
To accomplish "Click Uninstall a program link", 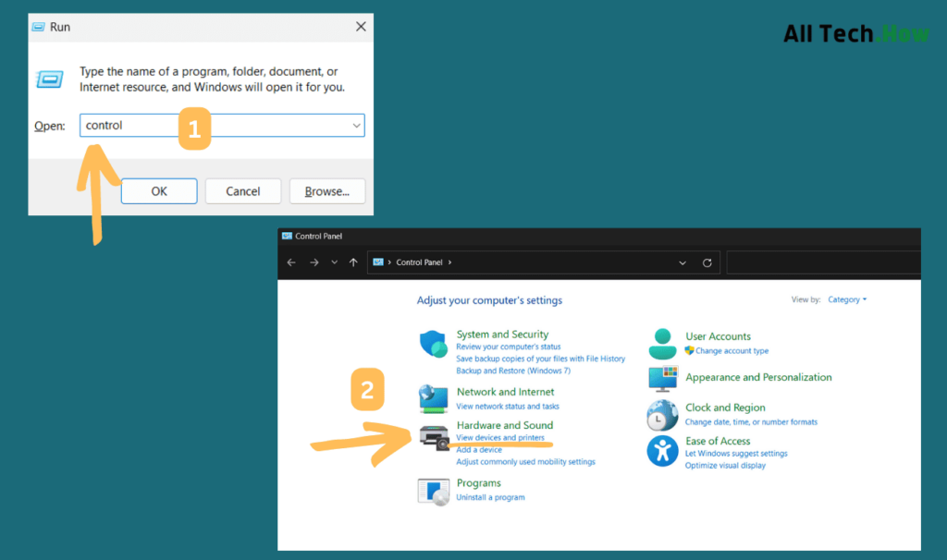I will tap(490, 497).
